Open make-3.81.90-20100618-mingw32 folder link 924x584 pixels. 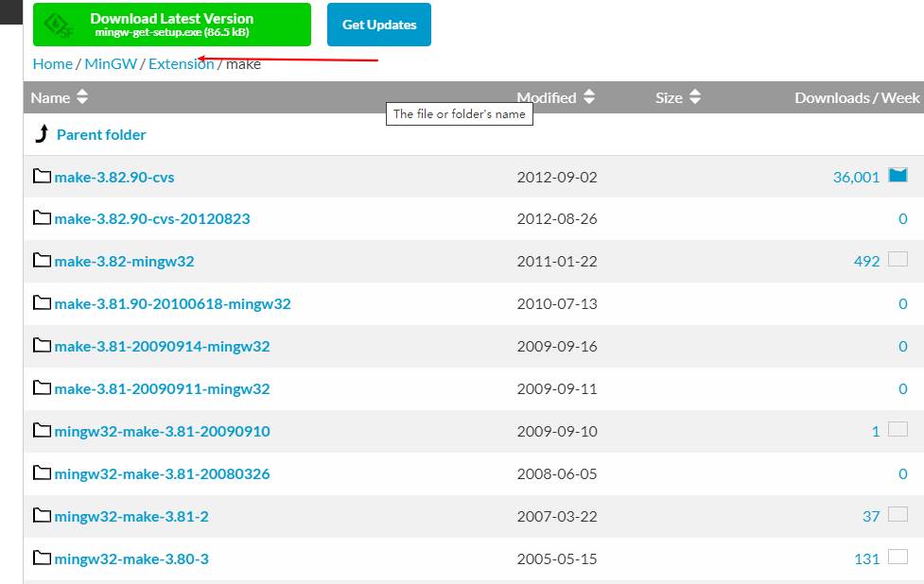(173, 303)
